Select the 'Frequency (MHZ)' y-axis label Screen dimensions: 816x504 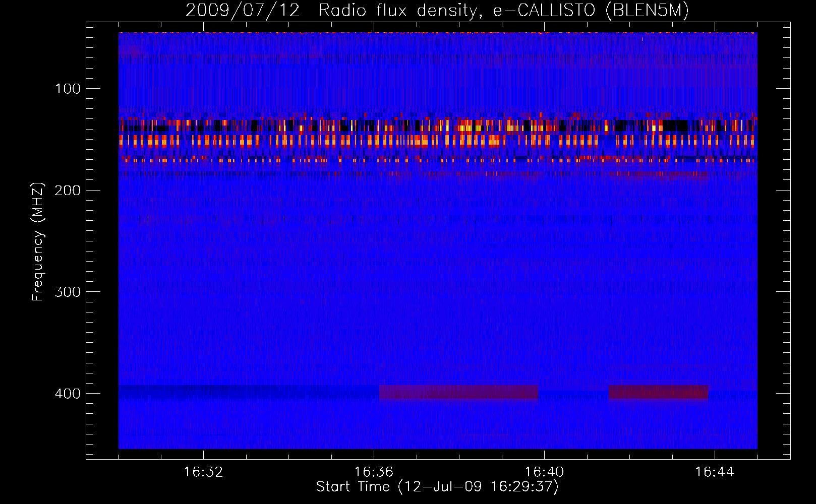coord(38,241)
